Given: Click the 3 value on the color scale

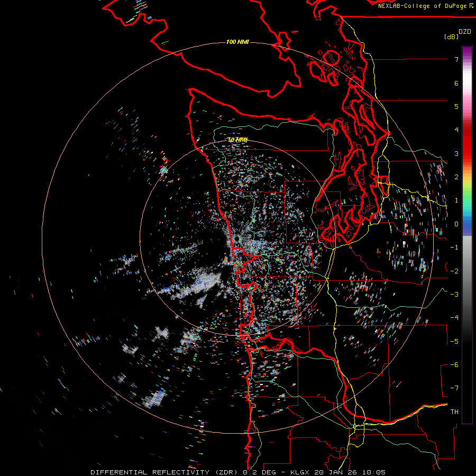Looking at the screenshot, I should [x=456, y=153].
